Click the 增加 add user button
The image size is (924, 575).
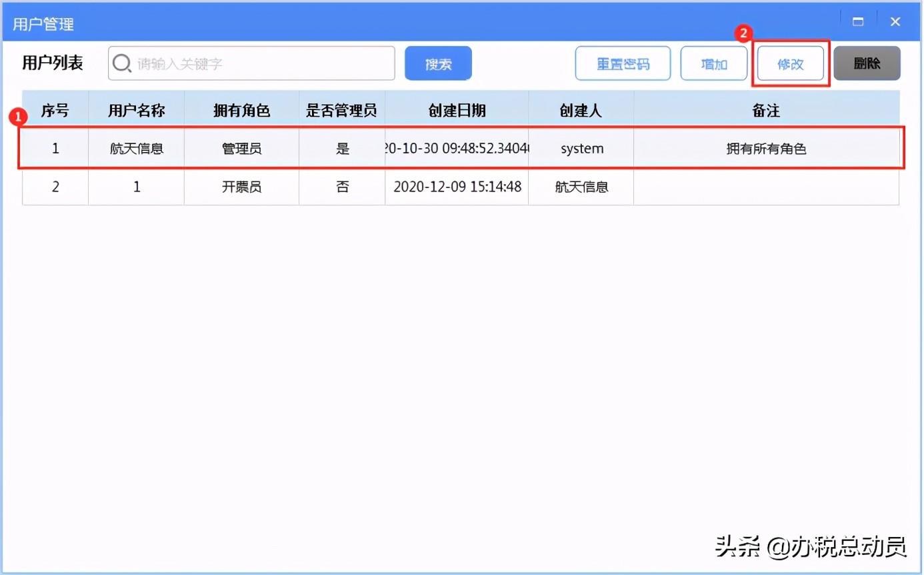pyautogui.click(x=713, y=63)
